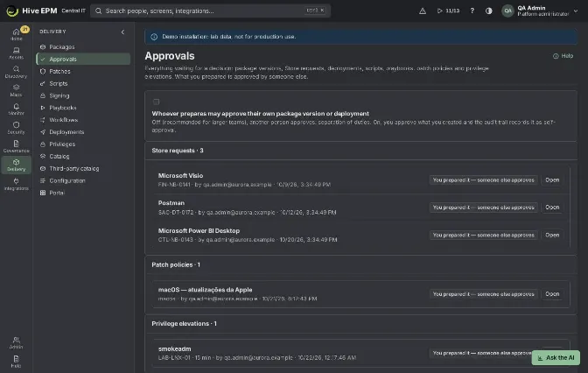Go to the Monitor bell icon

click(16, 109)
